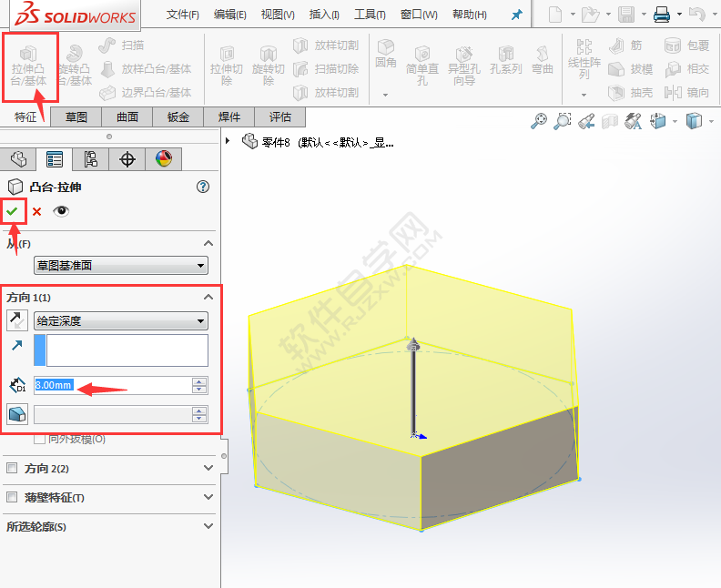
Task: Choose the Sweep (扫描) feature
Action: click(121, 45)
